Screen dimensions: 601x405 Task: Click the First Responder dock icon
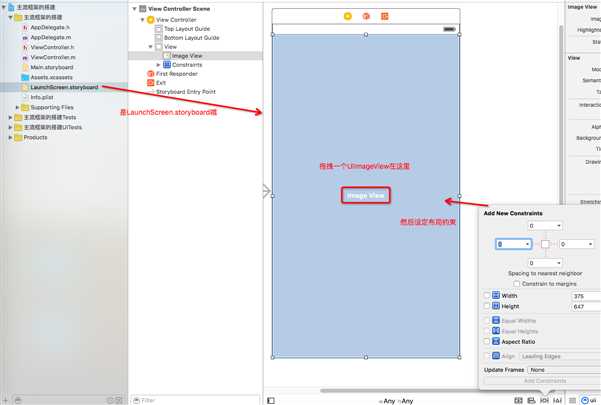[366, 16]
